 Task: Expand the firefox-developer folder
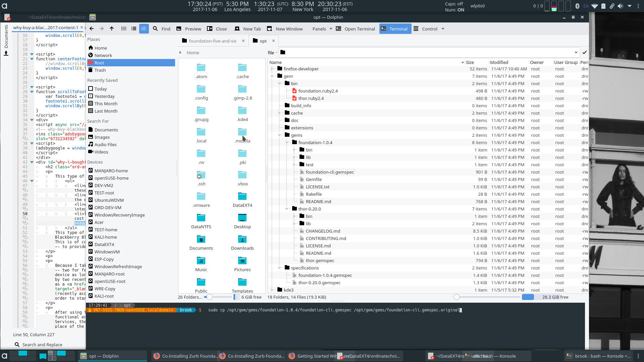272,69
